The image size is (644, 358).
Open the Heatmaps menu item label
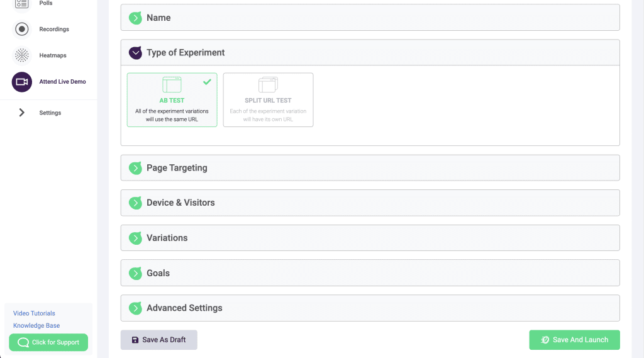coord(53,55)
